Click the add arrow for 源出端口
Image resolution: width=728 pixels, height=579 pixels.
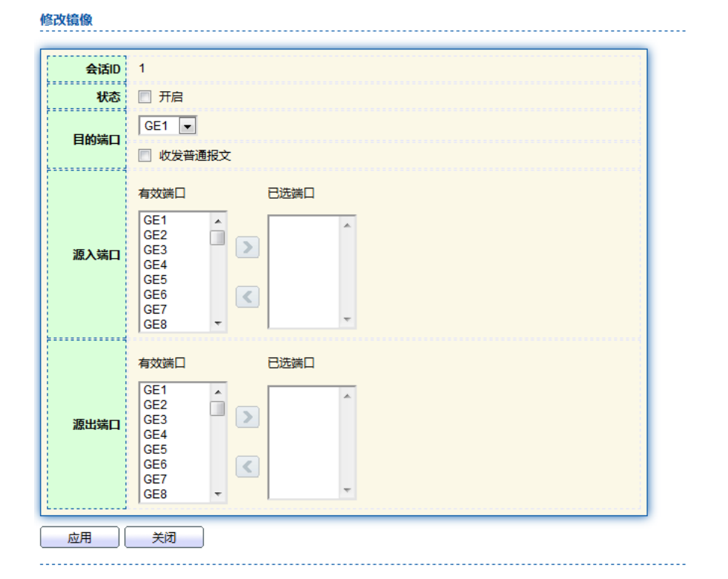pyautogui.click(x=247, y=417)
